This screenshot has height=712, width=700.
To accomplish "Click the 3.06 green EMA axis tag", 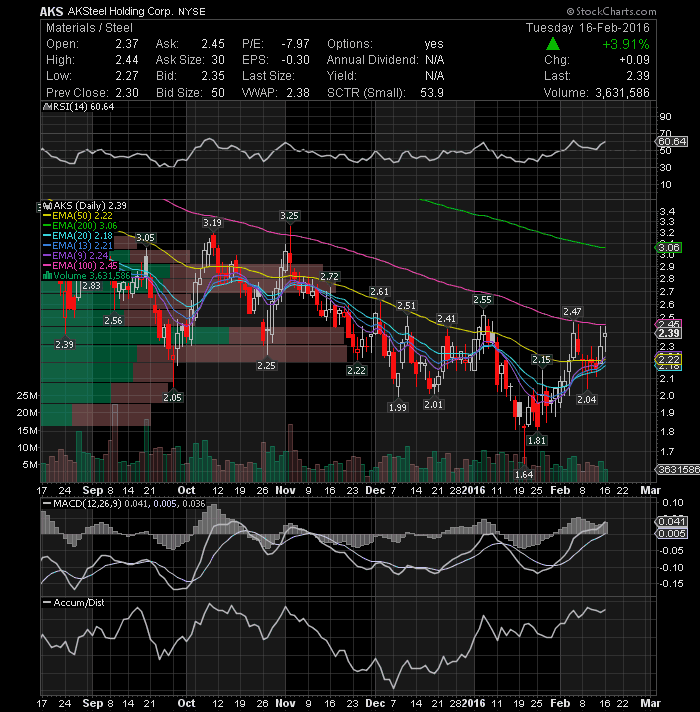I will 669,248.
